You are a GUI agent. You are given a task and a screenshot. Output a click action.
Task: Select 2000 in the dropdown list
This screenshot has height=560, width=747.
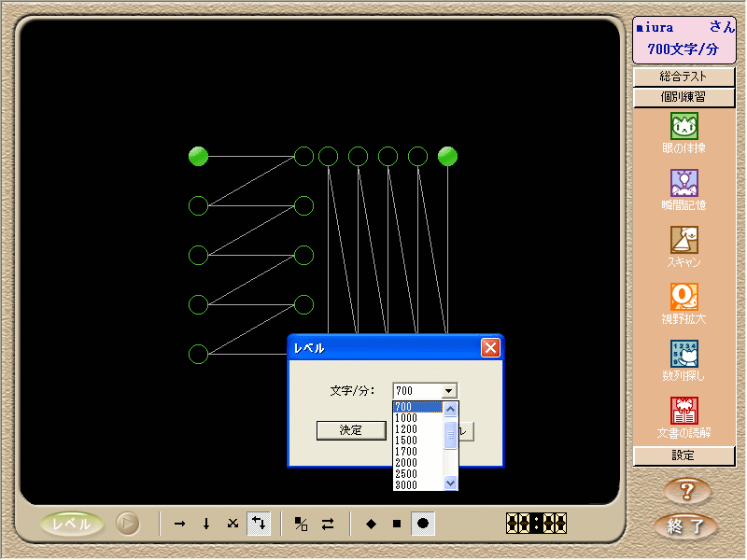[417, 463]
